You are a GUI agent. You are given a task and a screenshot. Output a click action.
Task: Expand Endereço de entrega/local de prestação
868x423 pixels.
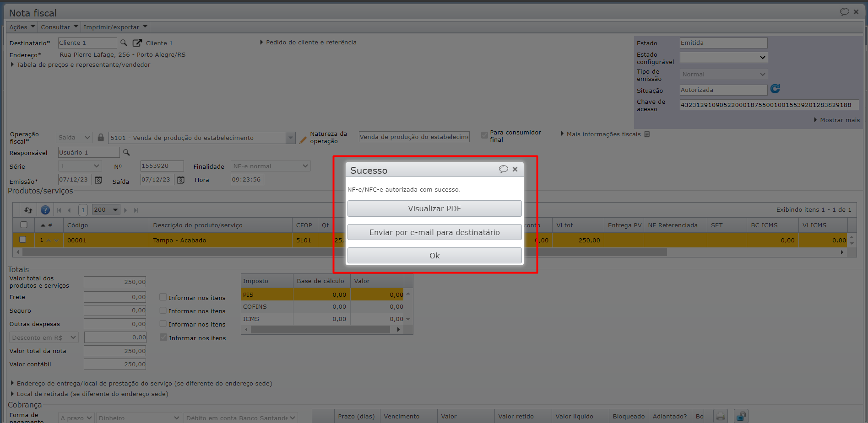(141, 383)
